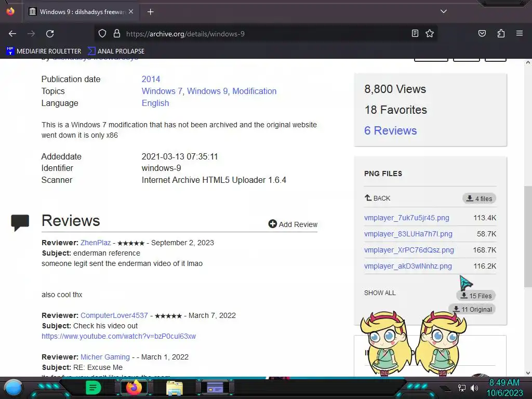The height and width of the screenshot is (399, 532).
Task: Click the Reviews speech bubble icon
Action: [x=20, y=222]
